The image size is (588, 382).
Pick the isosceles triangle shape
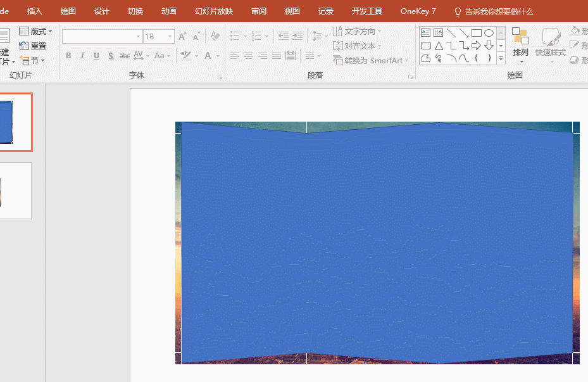(439, 46)
